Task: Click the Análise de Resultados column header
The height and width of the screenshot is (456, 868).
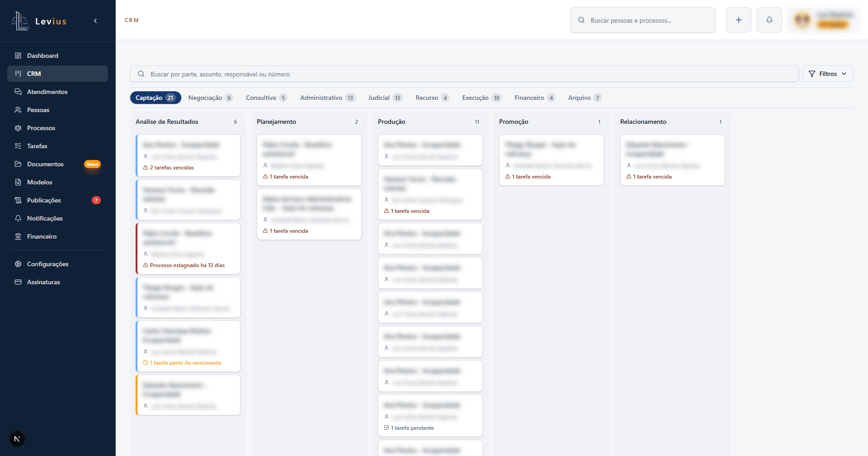Action: [167, 122]
